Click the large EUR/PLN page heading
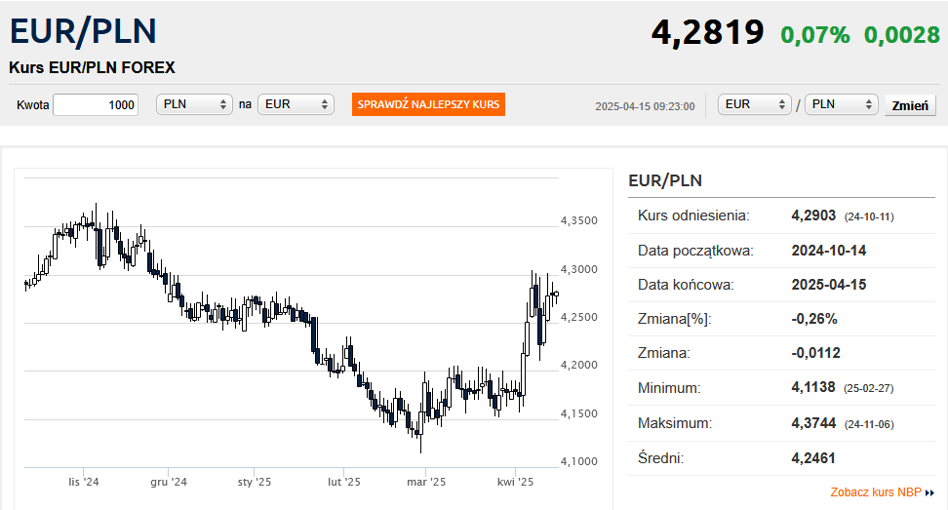Screen dimensions: 948x510 [x=83, y=31]
